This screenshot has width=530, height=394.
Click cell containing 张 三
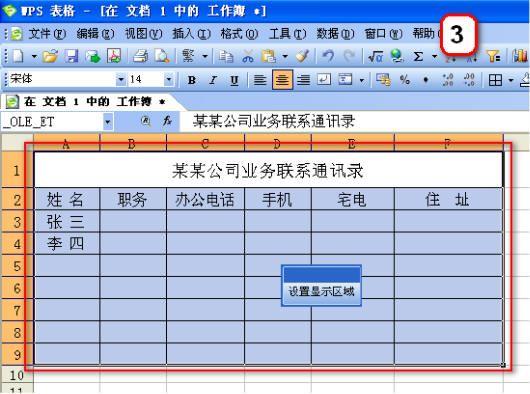point(67,221)
